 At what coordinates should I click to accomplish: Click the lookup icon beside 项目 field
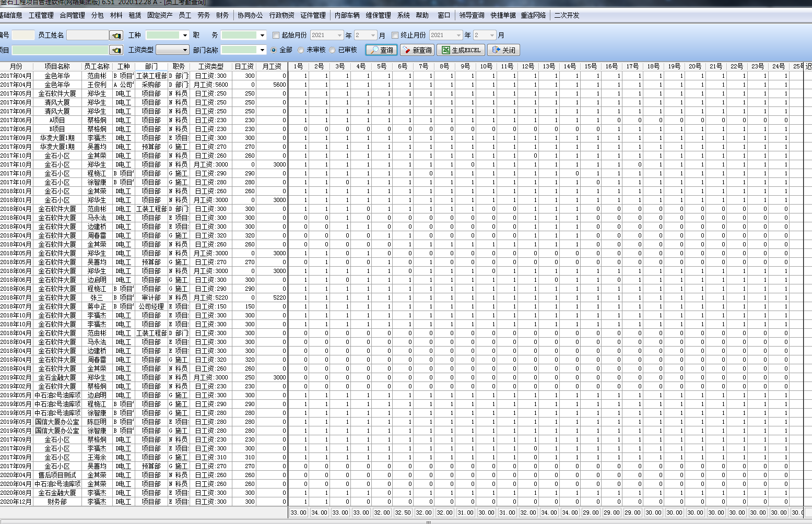click(x=116, y=50)
